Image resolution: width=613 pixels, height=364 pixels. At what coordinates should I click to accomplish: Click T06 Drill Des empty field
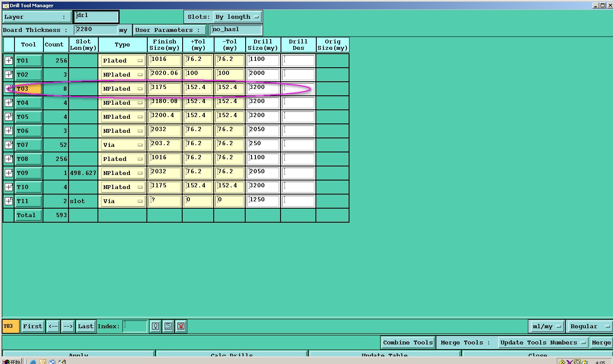tap(298, 131)
